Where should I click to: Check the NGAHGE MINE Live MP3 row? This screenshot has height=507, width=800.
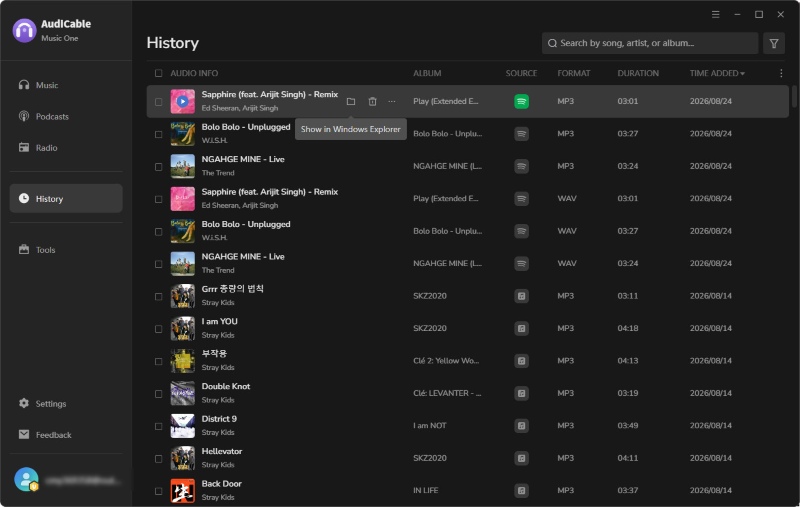pyautogui.click(x=159, y=167)
